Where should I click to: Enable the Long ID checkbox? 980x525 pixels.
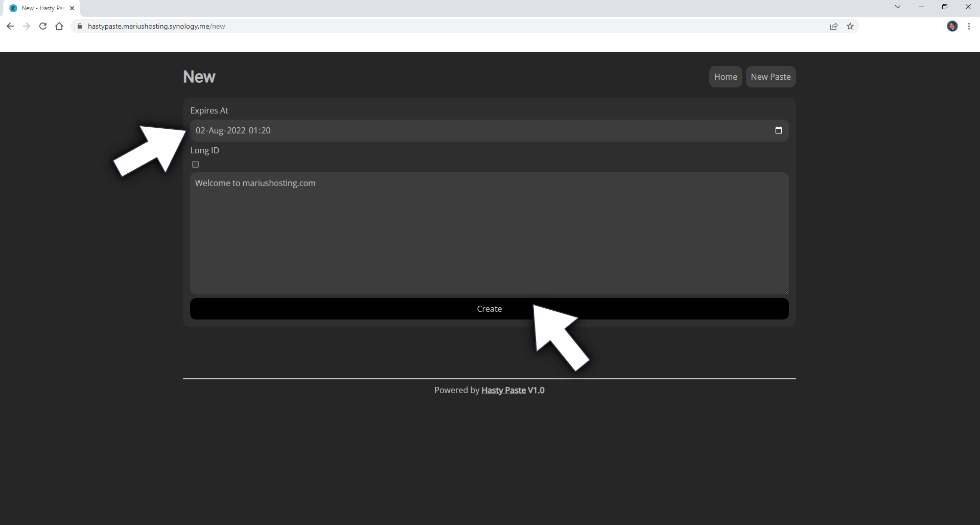pos(195,164)
